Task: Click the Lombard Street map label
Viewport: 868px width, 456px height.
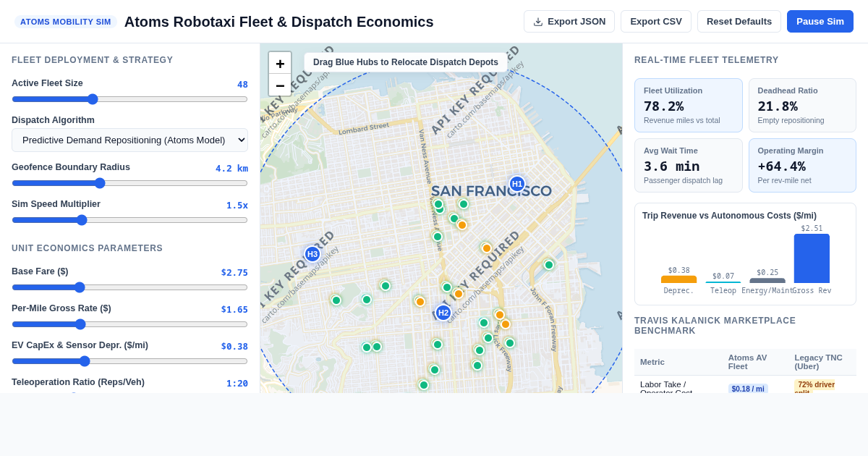Action: [x=364, y=129]
